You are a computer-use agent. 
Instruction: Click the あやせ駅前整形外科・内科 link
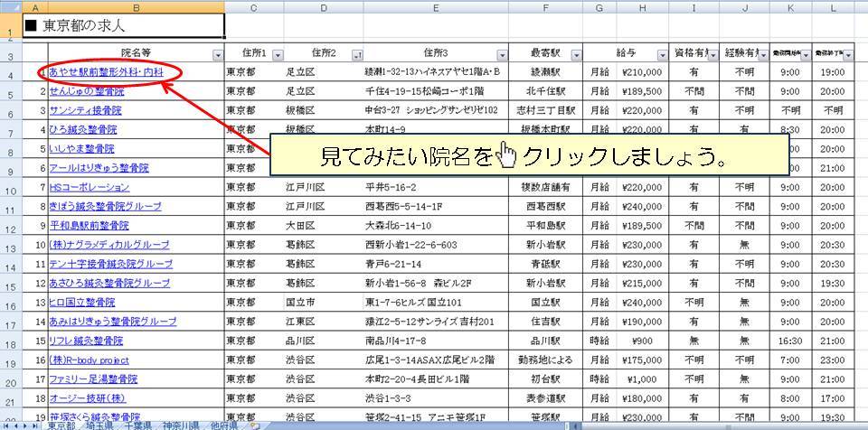[x=106, y=72]
